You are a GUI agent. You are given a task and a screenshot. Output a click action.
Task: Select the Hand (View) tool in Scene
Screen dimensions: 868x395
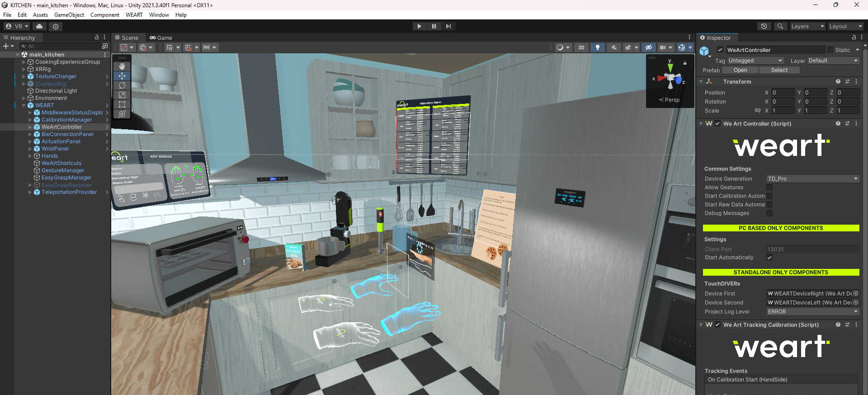coord(122,66)
